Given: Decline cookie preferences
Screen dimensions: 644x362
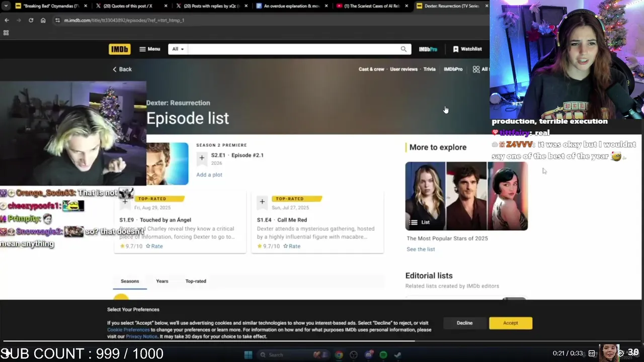Looking at the screenshot, I should point(464,323).
